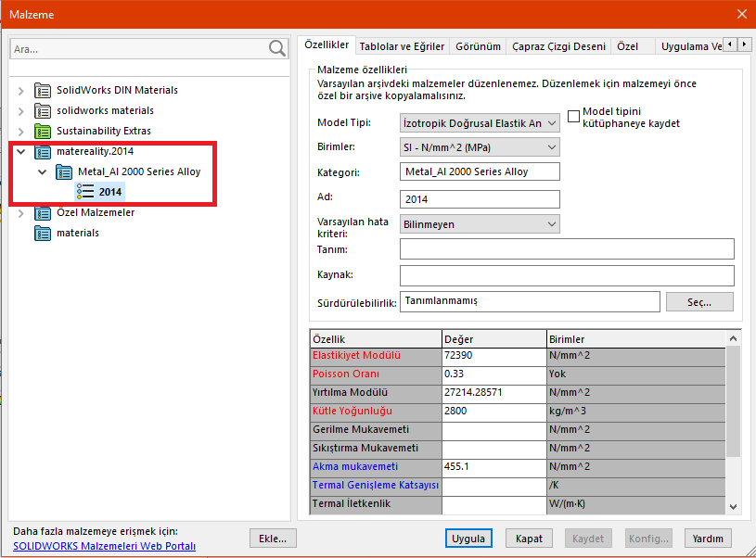This screenshot has width=756, height=558.
Task: Click the Tanım text field
Action: 566,249
